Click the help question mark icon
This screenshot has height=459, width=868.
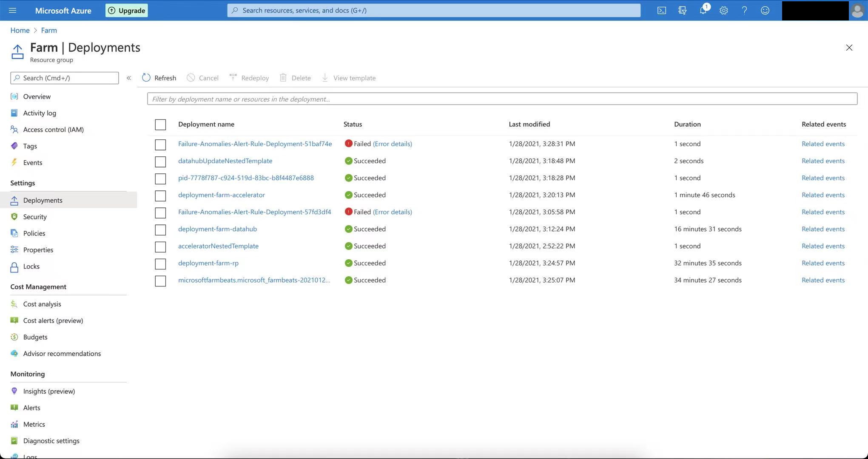tap(744, 11)
